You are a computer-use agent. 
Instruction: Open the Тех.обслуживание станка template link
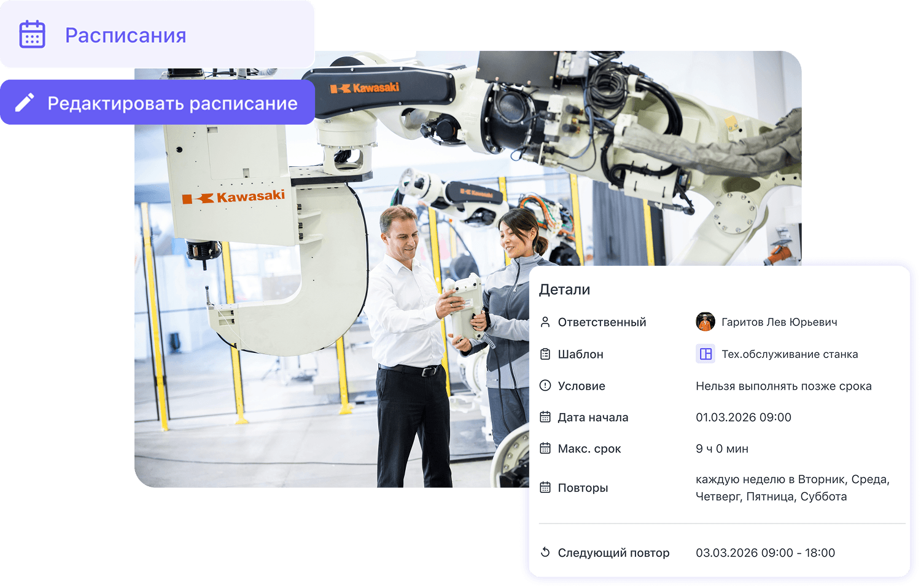790,354
